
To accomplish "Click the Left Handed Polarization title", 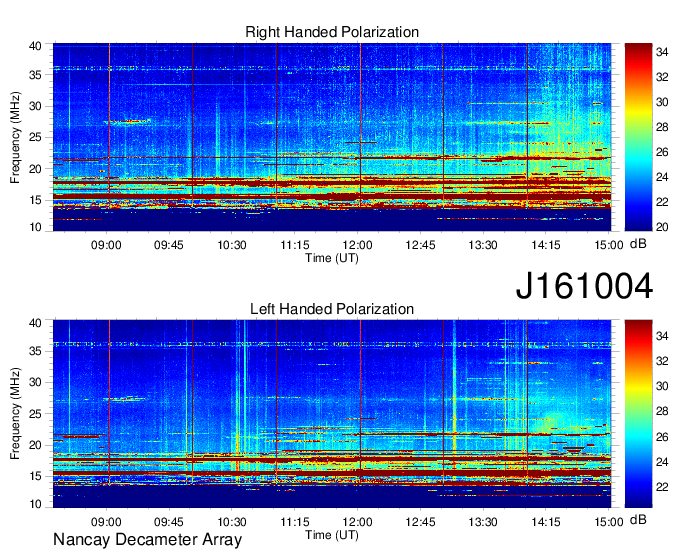I will pos(332,309).
